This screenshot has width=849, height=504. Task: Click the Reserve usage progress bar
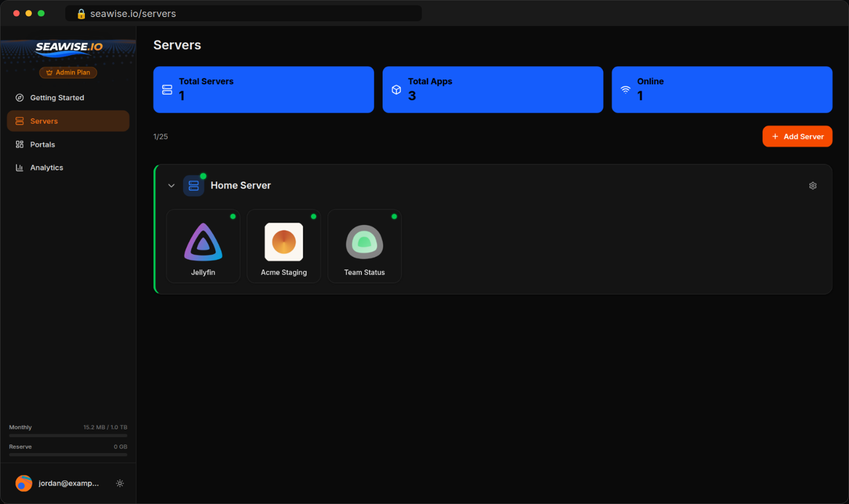68,454
